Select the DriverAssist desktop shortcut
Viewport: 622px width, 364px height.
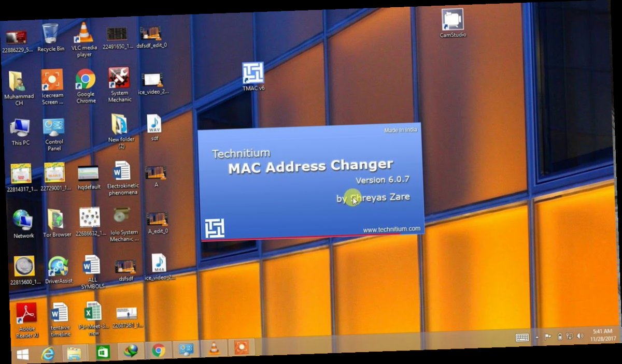coord(59,270)
